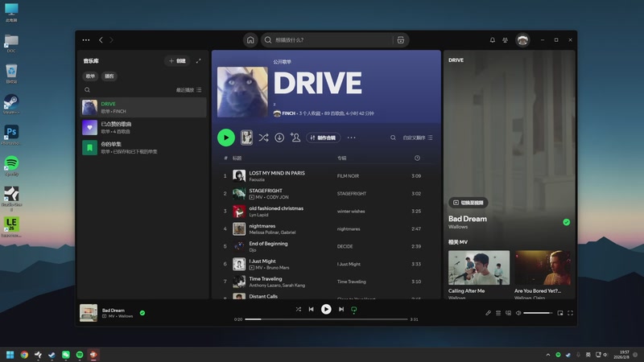Click the title column header

[x=237, y=158]
